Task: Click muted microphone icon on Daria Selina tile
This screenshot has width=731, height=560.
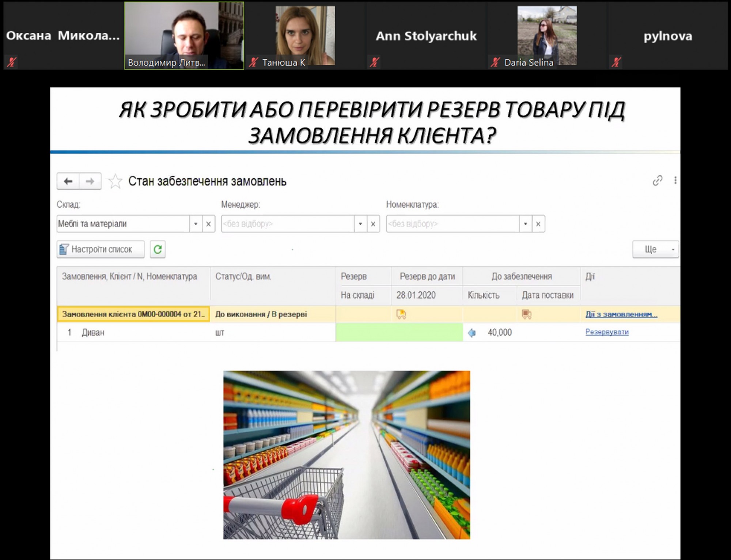Action: click(495, 62)
